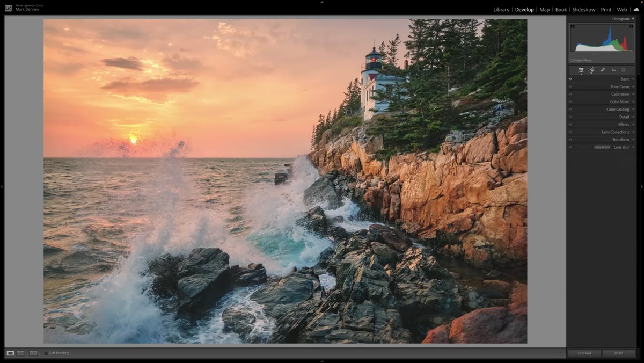Click the Mark Denney identity plate text

click(x=27, y=10)
